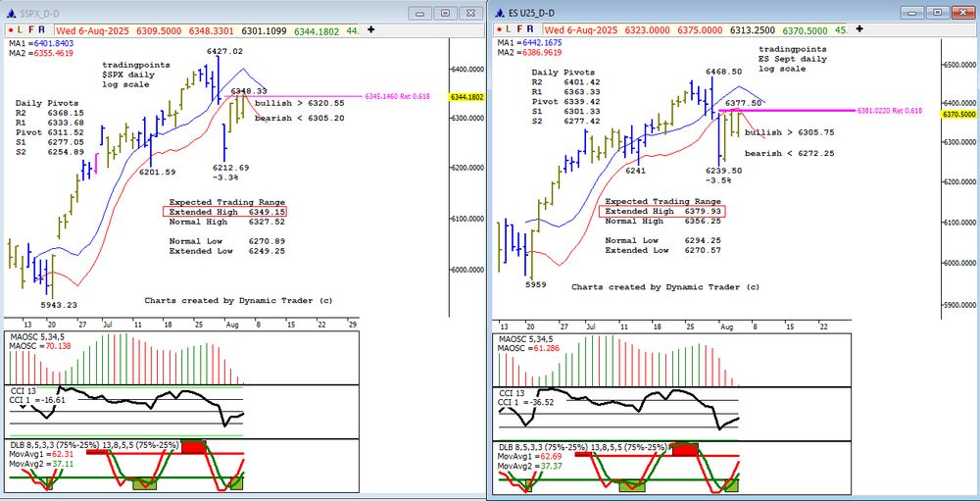Click the F button in ES U25 toolbar

(x=520, y=29)
